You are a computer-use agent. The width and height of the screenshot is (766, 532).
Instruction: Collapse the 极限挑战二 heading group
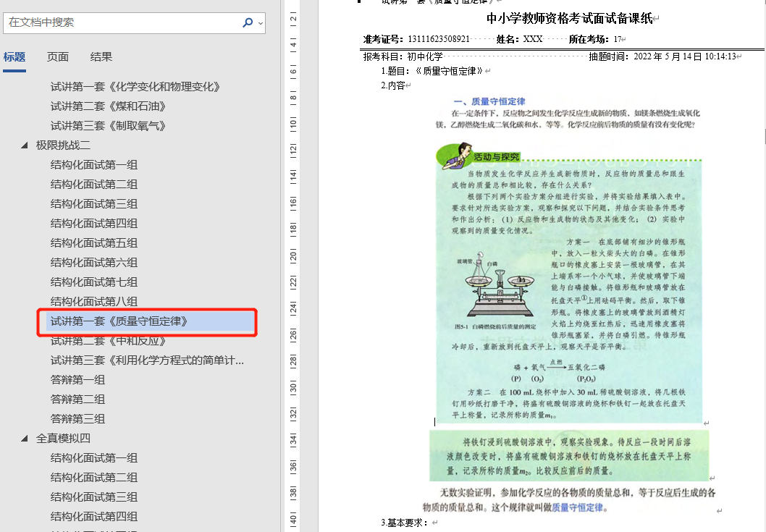click(x=25, y=145)
